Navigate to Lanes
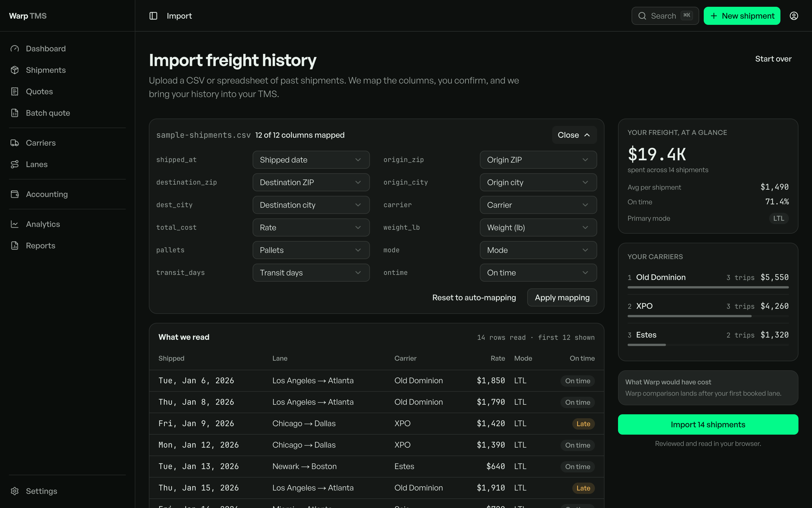Viewport: 812px width, 508px height. tap(67, 164)
